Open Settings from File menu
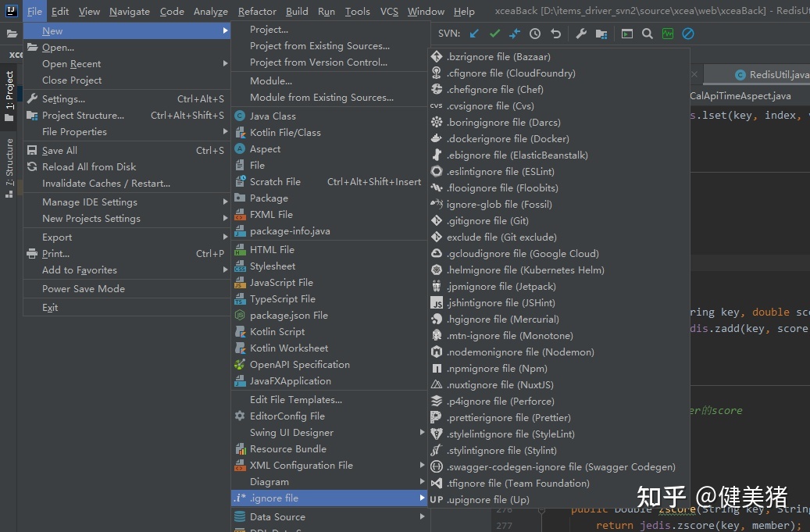 coord(127,98)
